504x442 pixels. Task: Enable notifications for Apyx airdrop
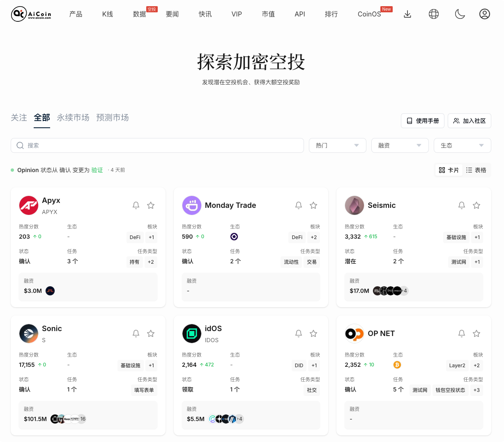pos(136,205)
